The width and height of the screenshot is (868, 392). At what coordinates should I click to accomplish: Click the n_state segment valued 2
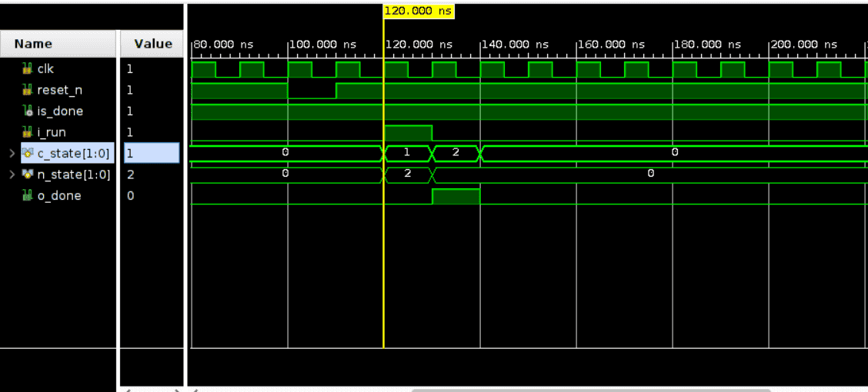pyautogui.click(x=407, y=174)
